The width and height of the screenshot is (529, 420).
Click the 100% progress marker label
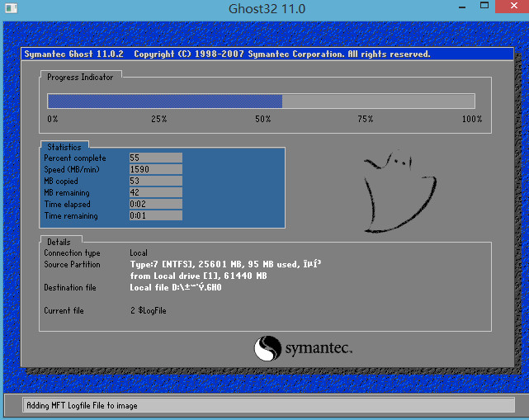(x=472, y=119)
